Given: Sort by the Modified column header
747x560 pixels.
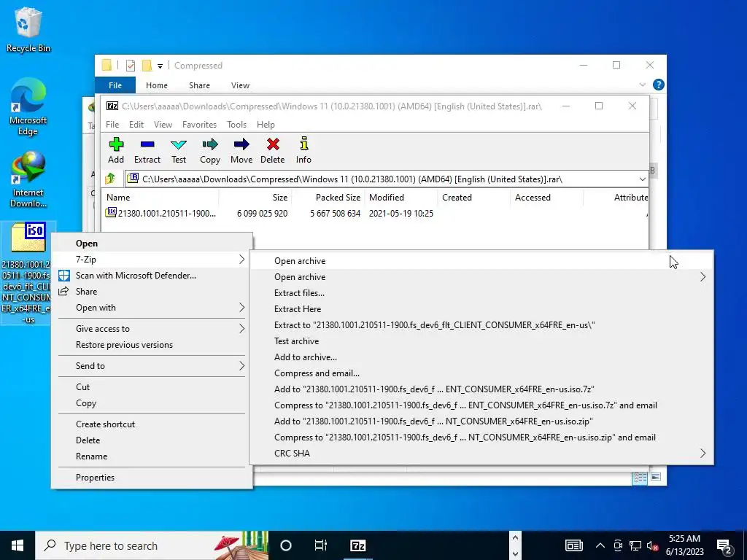Looking at the screenshot, I should point(401,197).
